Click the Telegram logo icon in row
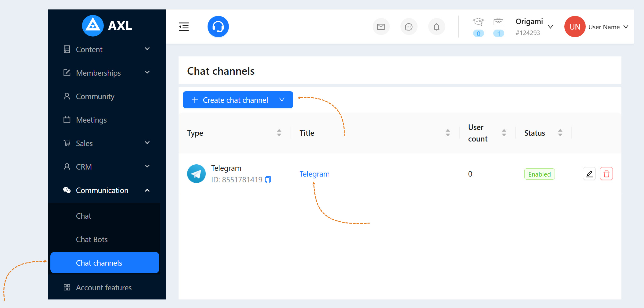The width and height of the screenshot is (644, 308). [196, 174]
